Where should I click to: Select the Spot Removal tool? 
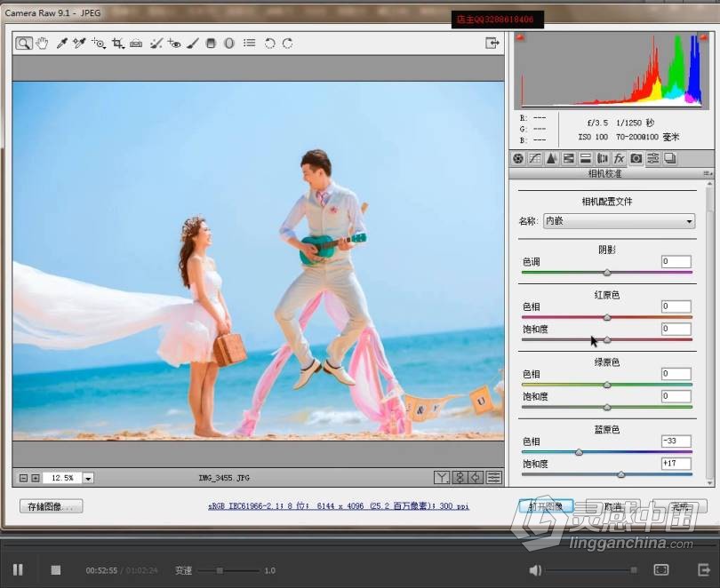coord(156,44)
